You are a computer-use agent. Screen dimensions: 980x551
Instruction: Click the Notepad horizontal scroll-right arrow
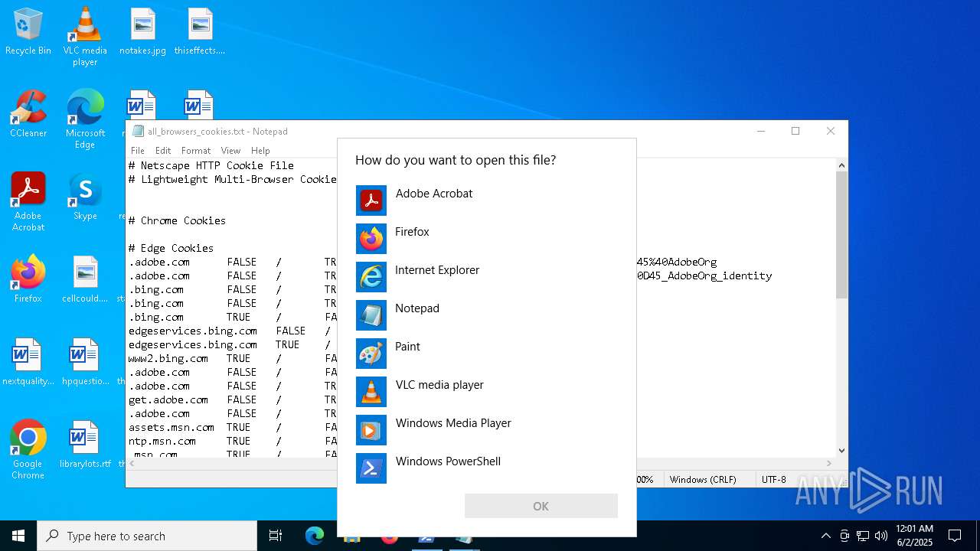click(x=828, y=463)
